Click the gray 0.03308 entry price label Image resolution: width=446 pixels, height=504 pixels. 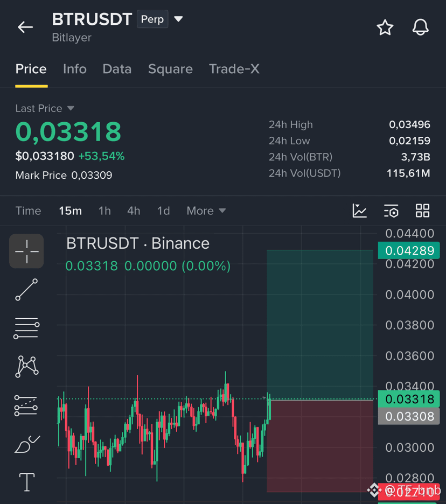pyautogui.click(x=409, y=417)
